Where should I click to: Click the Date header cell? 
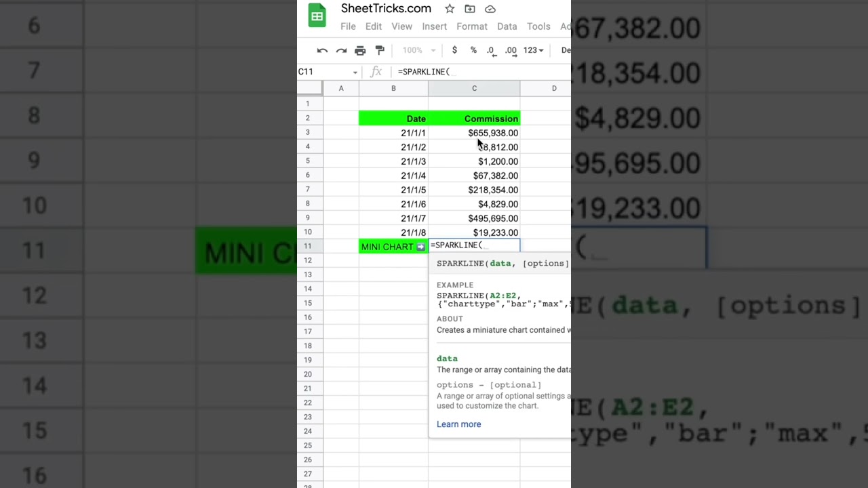(393, 119)
